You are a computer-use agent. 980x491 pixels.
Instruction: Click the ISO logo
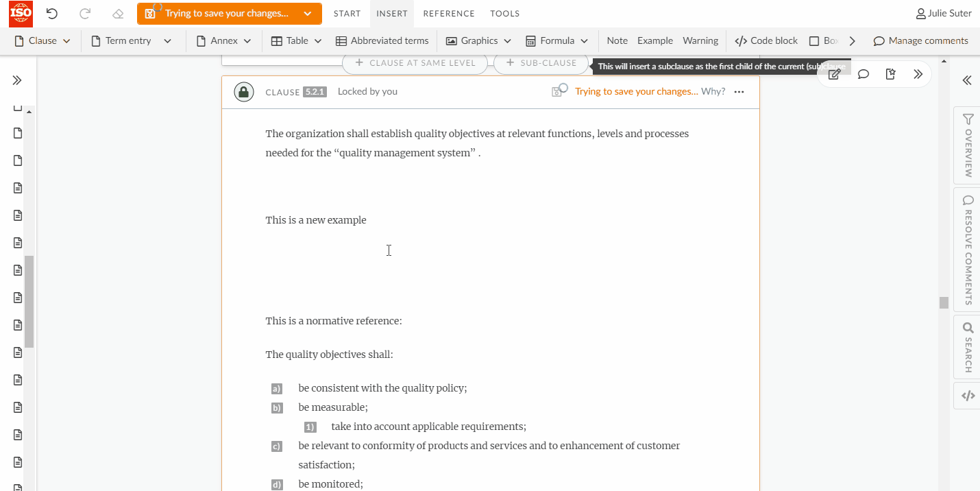(21, 13)
